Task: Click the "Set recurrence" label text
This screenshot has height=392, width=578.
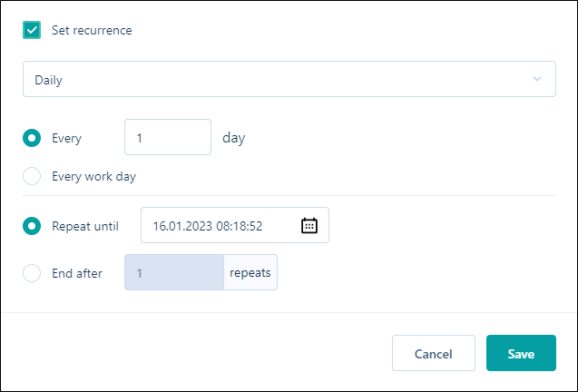Action: pyautogui.click(x=92, y=30)
